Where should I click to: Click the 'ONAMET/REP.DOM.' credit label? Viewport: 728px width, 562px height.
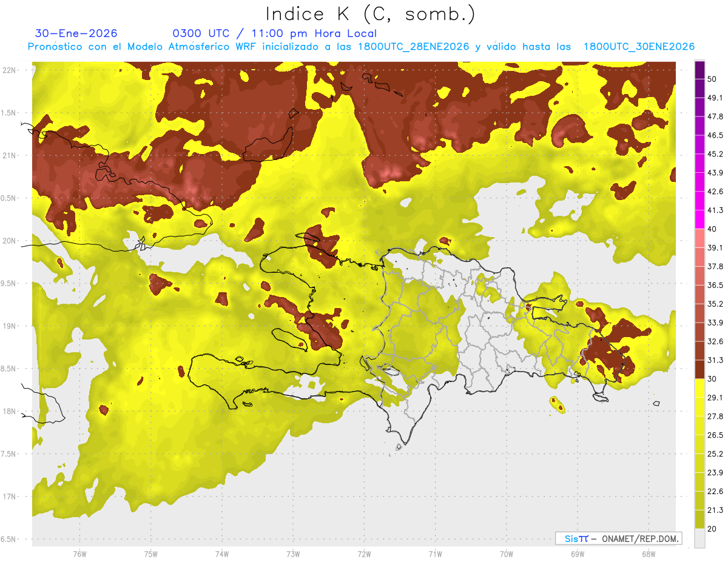point(639,538)
